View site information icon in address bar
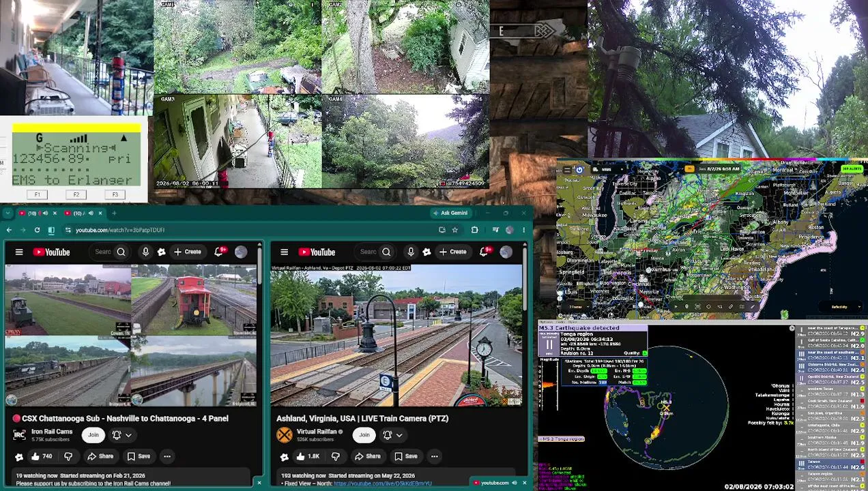 point(68,230)
